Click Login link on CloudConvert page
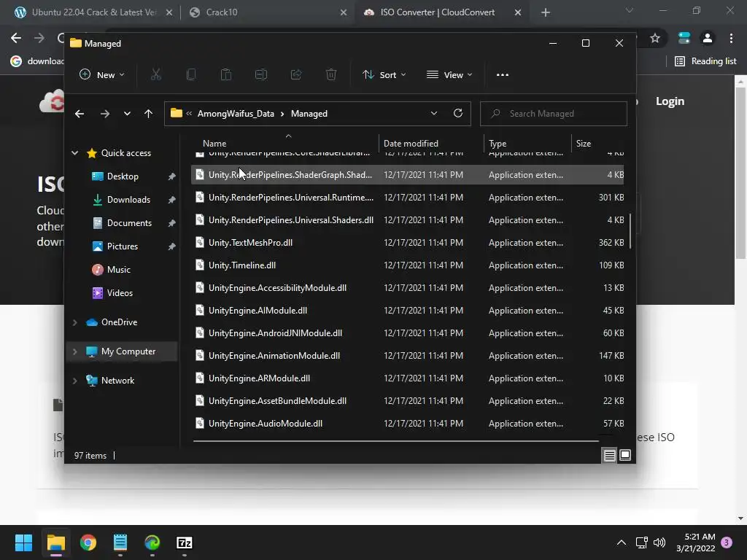 click(x=670, y=101)
